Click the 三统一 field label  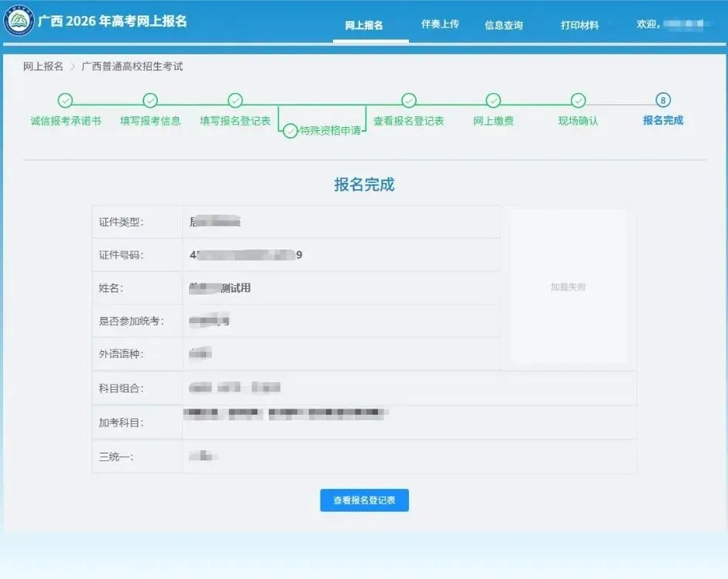(x=115, y=457)
